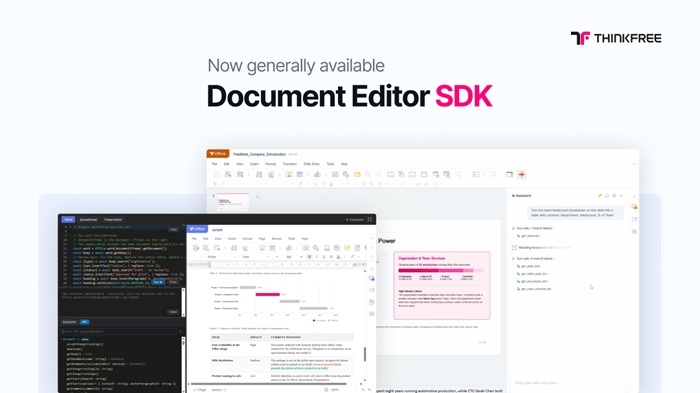Collapse the presentation right sidebar chevron
The image size is (700, 393).
point(634,196)
